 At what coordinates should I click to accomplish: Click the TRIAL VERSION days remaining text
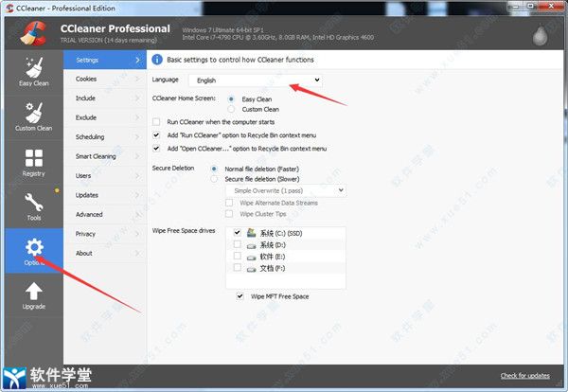109,40
